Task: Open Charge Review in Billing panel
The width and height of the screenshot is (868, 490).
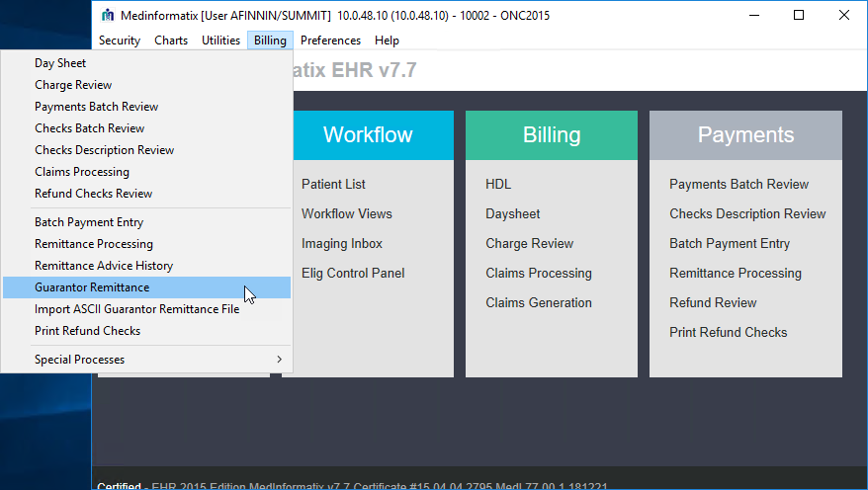Action: pyautogui.click(x=529, y=244)
